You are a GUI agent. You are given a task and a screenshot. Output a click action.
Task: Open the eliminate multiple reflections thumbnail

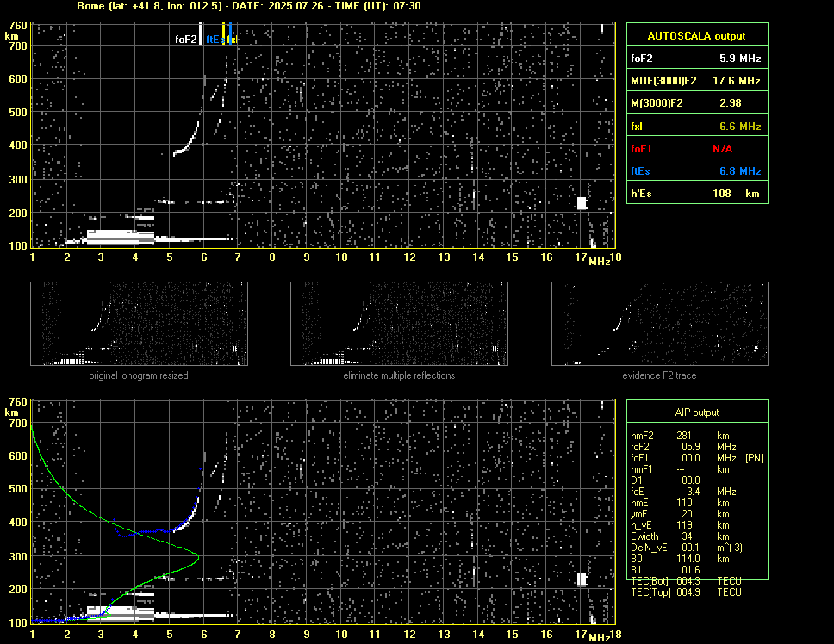click(x=399, y=324)
